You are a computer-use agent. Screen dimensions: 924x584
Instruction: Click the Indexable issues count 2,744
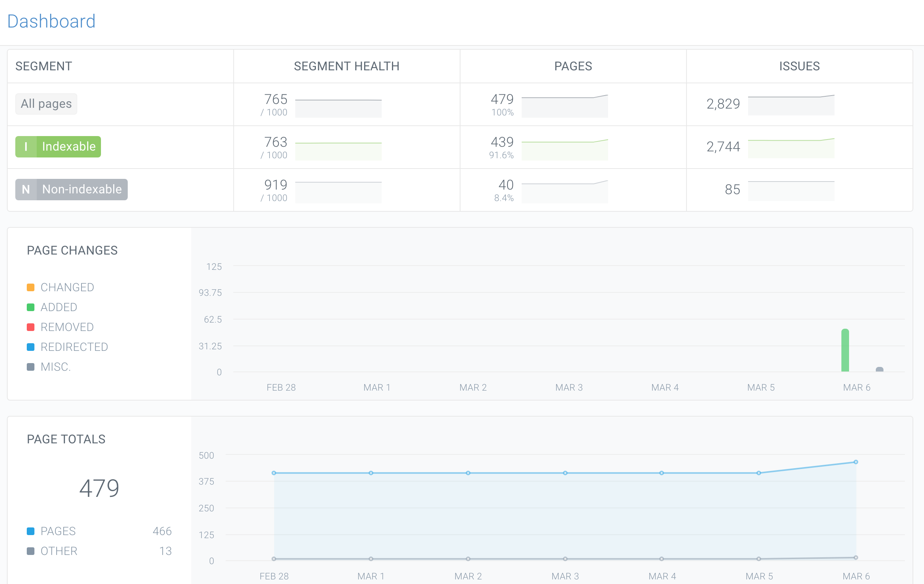coord(723,146)
